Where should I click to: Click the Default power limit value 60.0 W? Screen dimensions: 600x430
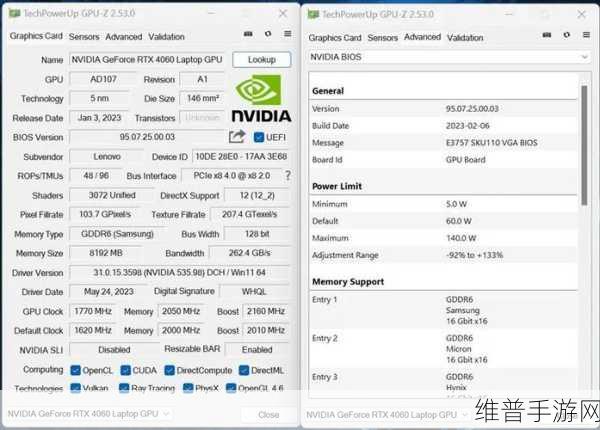[x=459, y=221]
